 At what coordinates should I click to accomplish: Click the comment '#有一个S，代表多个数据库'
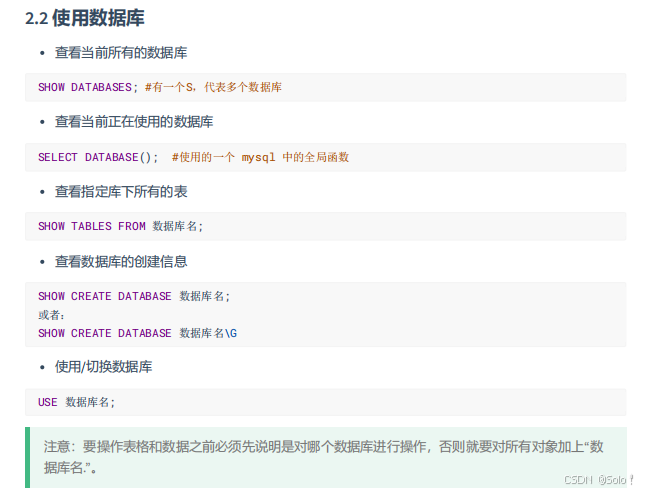pyautogui.click(x=213, y=87)
